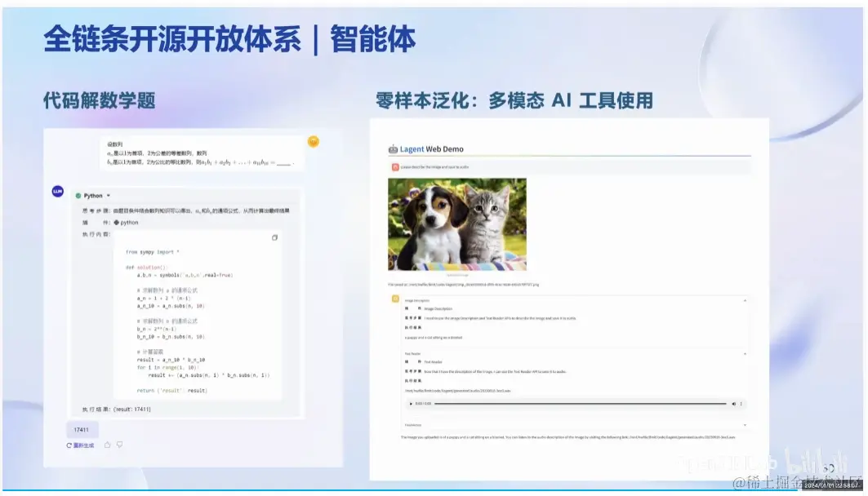Click the yellow user avatar icon
Viewport: 868px width, 496px height.
(x=314, y=142)
